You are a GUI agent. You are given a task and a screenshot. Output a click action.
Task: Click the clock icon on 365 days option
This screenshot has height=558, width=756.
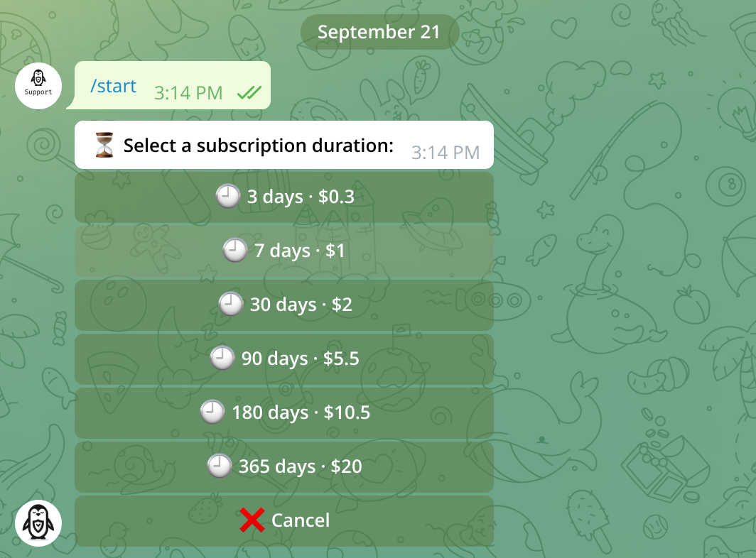pyautogui.click(x=220, y=466)
